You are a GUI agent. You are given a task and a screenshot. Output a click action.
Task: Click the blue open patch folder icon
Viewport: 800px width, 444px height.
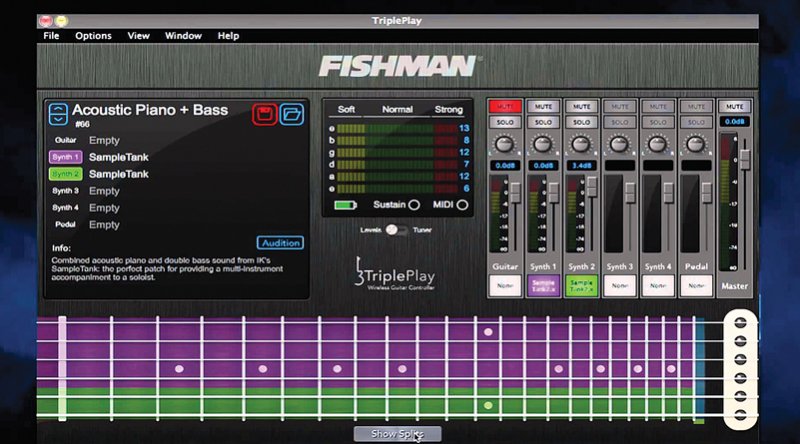[x=291, y=112]
